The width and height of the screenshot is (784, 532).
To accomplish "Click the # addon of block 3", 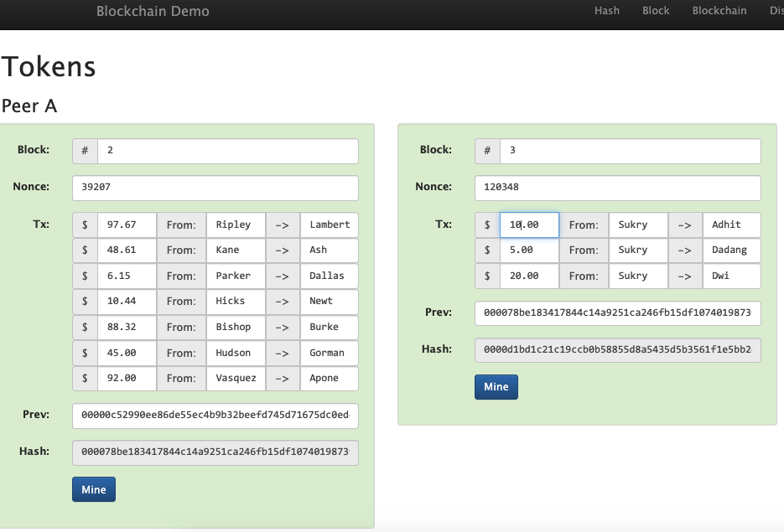I will (487, 151).
